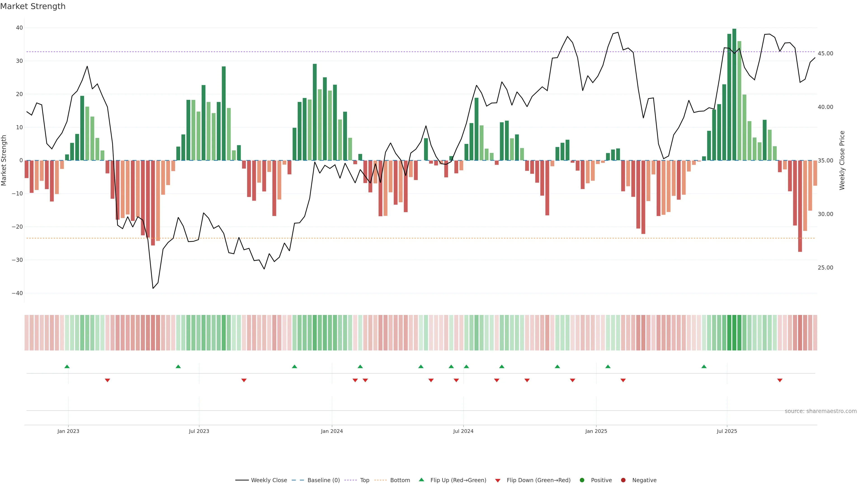Click the green flip-up triangle just after Jan 2025
Viewport: 868px width, 488px height.
pyautogui.click(x=608, y=366)
